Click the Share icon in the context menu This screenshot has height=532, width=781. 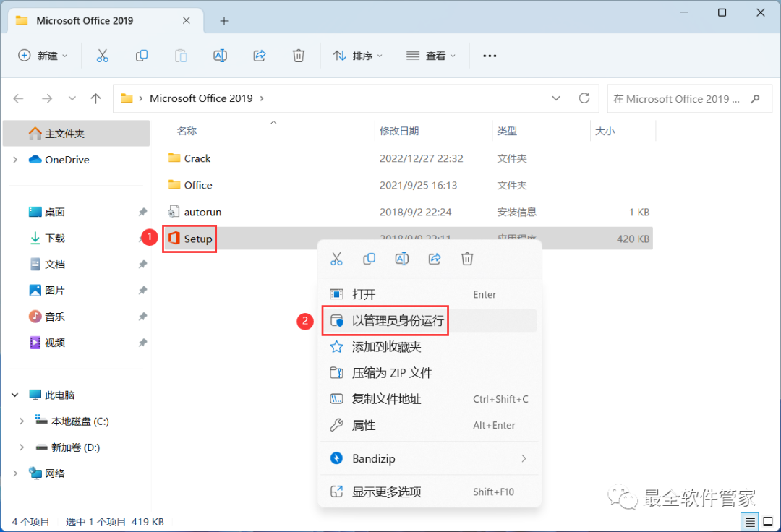point(435,259)
